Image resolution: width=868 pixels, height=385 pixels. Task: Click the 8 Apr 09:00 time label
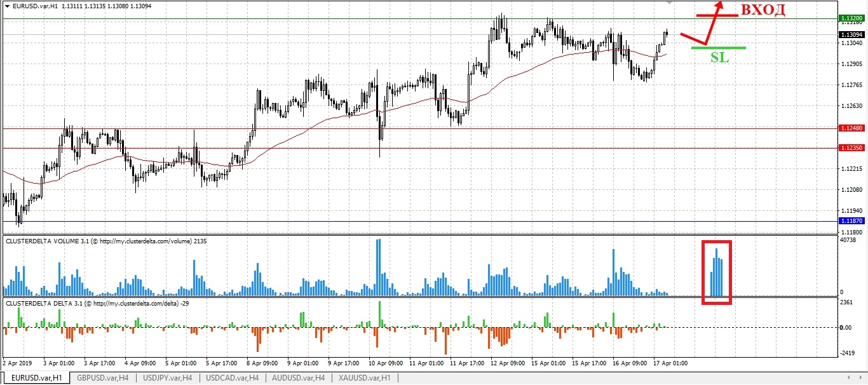263,363
